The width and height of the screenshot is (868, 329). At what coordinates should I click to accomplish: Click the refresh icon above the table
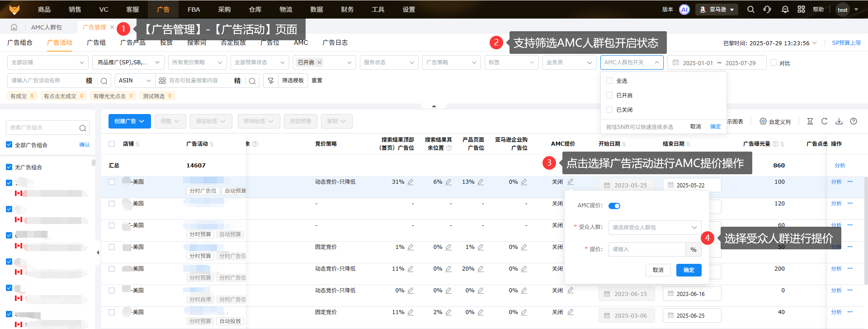(825, 121)
